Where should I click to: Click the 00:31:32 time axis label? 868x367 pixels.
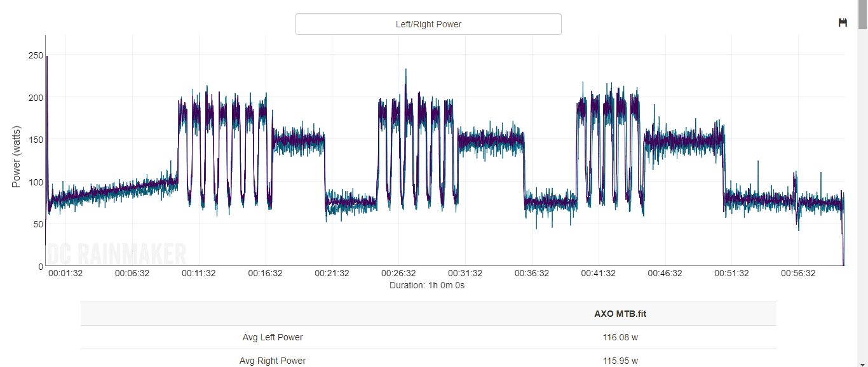pos(465,273)
